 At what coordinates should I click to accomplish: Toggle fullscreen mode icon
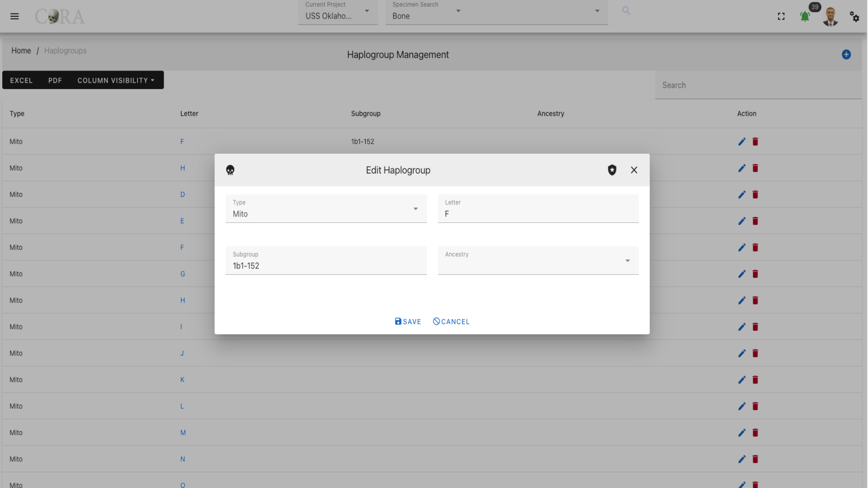pyautogui.click(x=781, y=16)
